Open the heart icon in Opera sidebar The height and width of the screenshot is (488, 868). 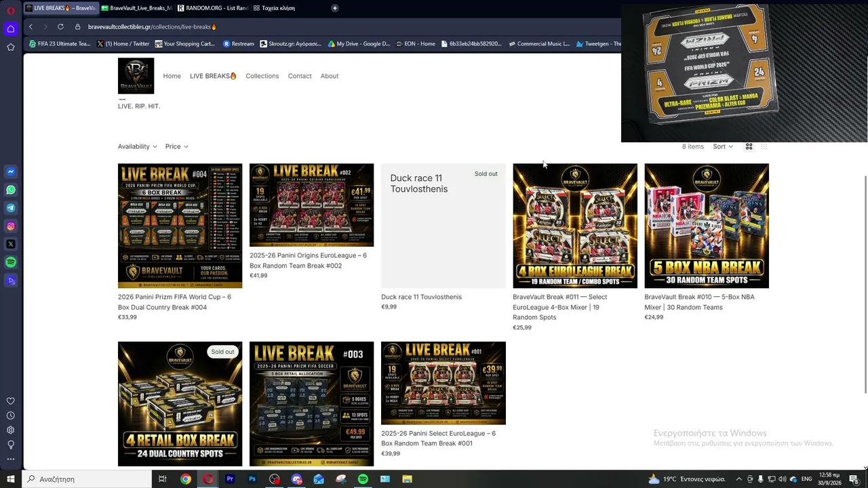pos(11,401)
